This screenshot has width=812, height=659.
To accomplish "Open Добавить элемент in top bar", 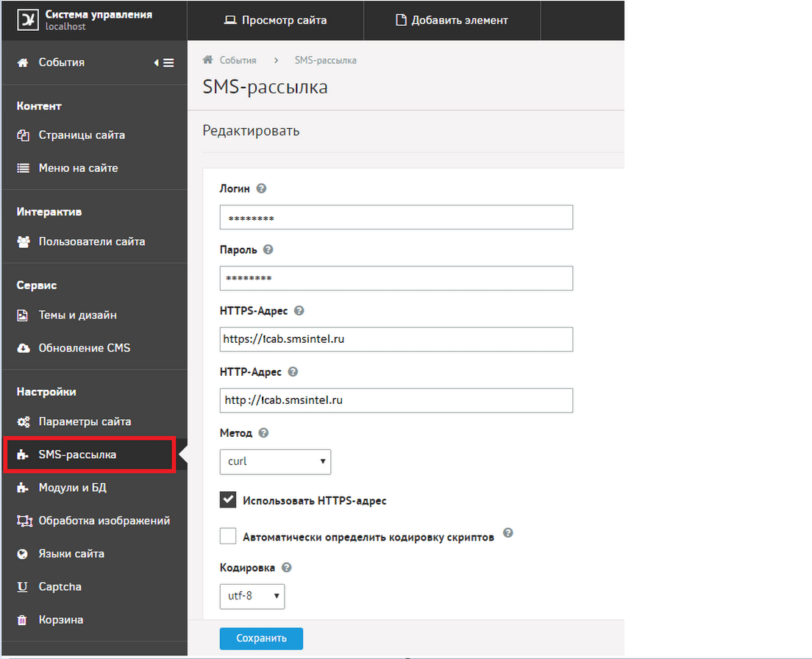I will coord(452,20).
